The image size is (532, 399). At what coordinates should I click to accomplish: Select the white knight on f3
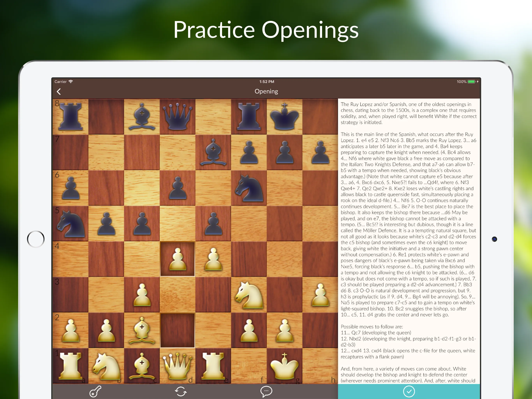coord(249,295)
